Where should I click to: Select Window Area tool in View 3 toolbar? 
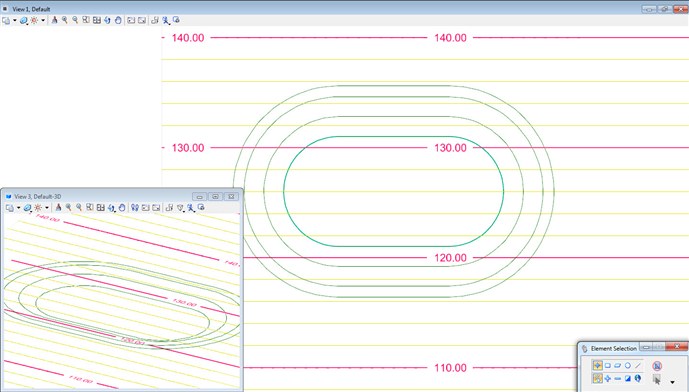(x=90, y=208)
